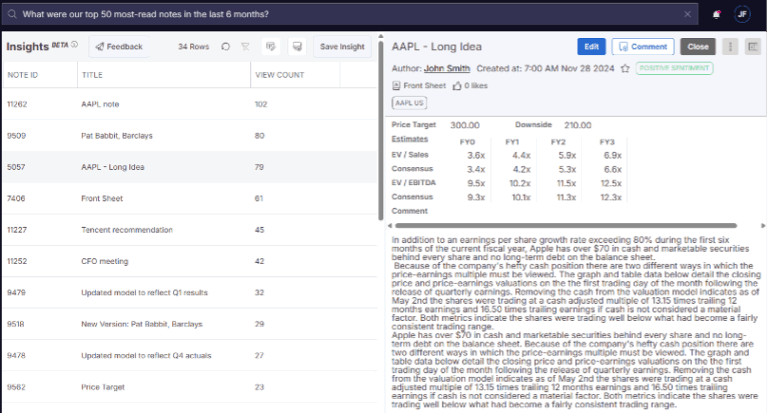Open the JF user avatar menu
768x413 pixels.
click(x=742, y=14)
